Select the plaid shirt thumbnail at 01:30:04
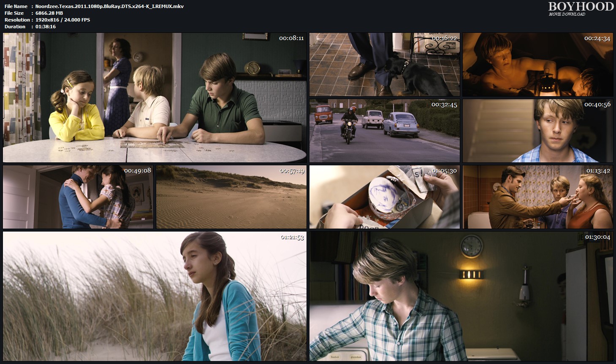The image size is (616, 364). 461,296
